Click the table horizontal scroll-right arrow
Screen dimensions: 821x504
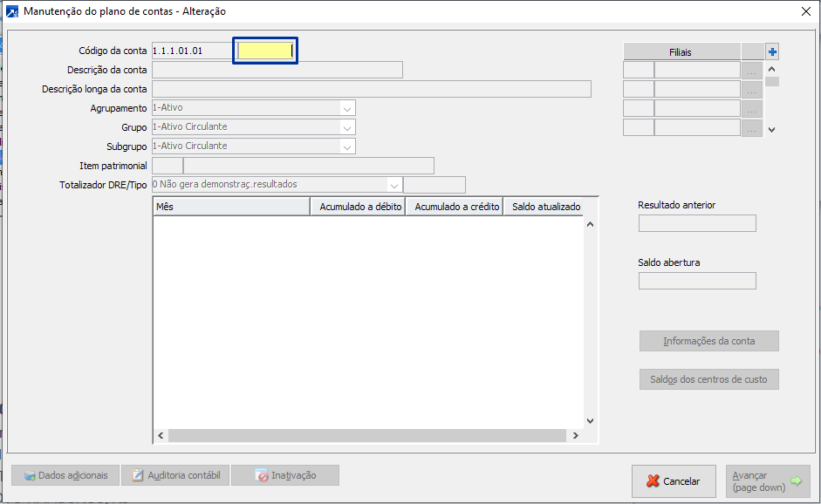(576, 435)
